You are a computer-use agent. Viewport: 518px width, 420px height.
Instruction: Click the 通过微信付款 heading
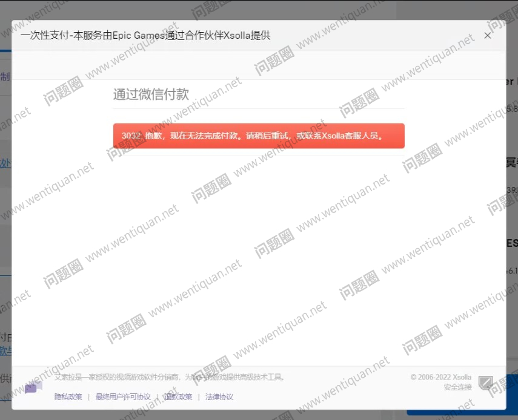[151, 94]
